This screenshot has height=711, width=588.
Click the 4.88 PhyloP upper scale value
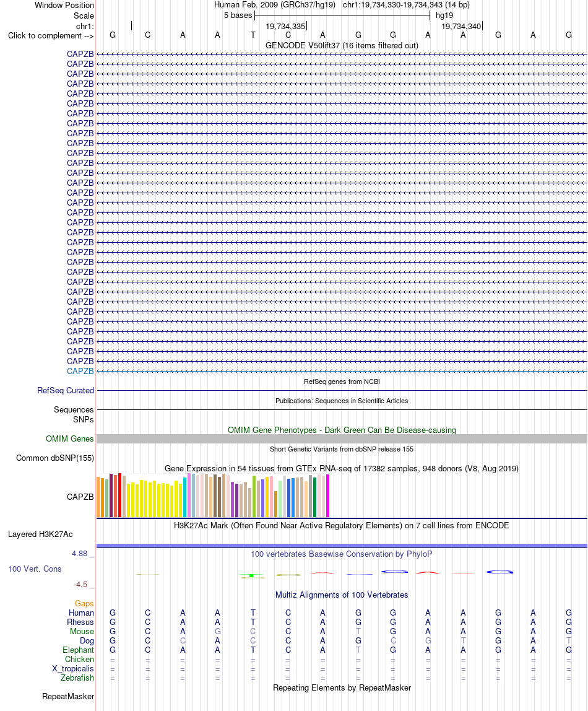[x=79, y=554]
